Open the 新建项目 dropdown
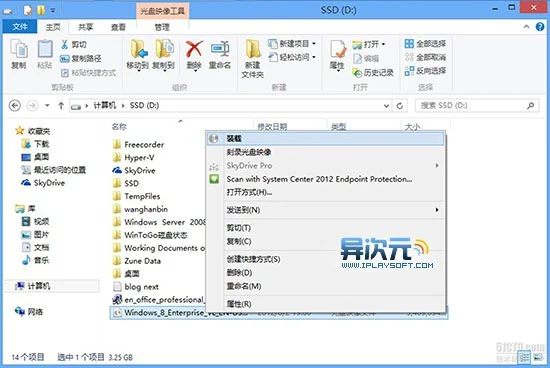Screen dimensions: 550x368 [x=292, y=44]
